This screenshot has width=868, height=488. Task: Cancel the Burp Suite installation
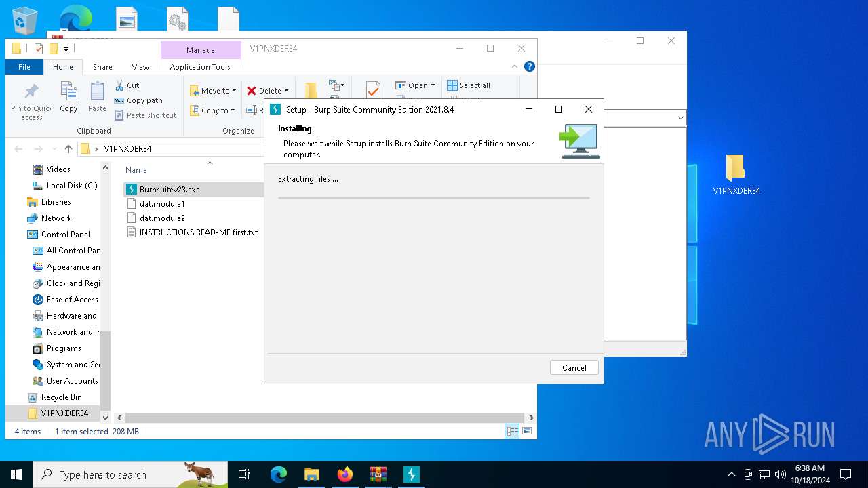click(x=574, y=367)
